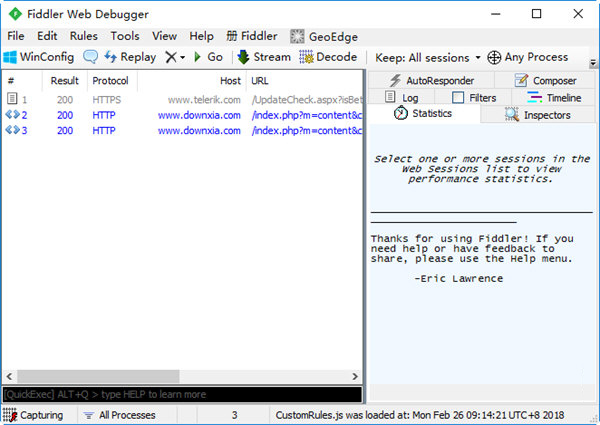Click www.downxia.com host in session 3
600x425 pixels.
199,130
